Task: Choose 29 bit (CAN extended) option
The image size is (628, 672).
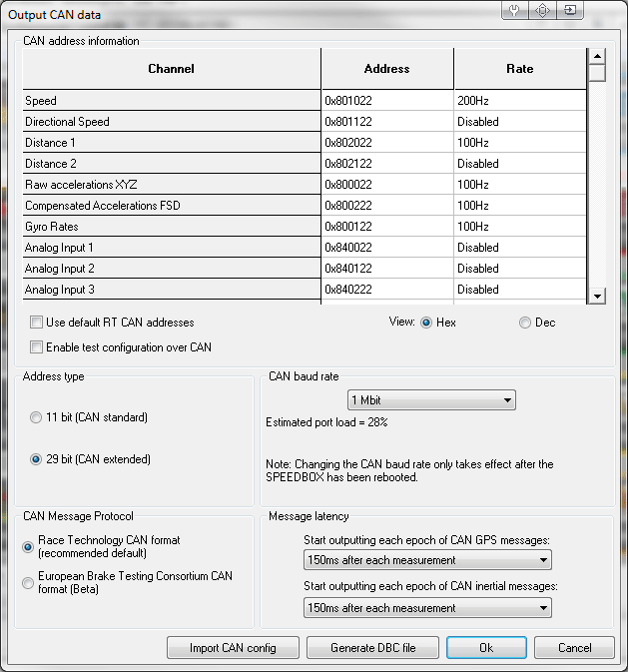Action: (x=37, y=459)
